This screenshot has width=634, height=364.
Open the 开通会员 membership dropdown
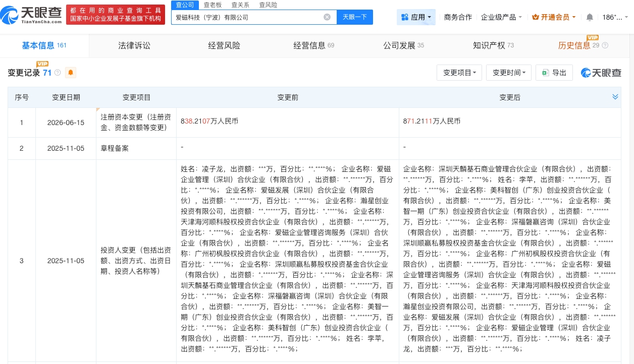(554, 17)
